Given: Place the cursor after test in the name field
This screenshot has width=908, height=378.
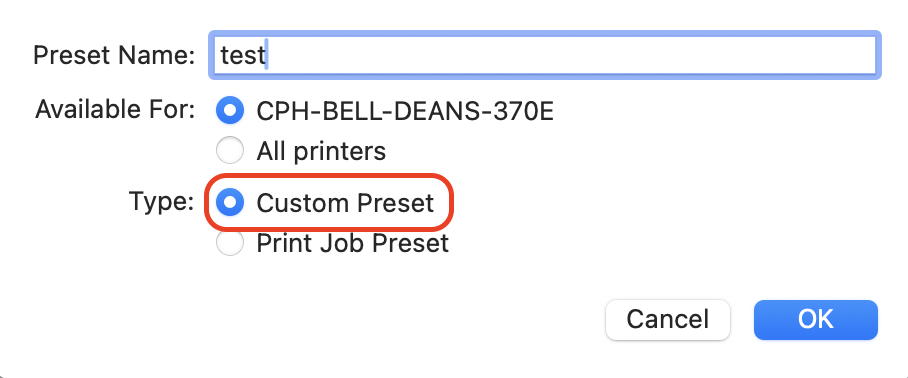Looking at the screenshot, I should (266, 56).
